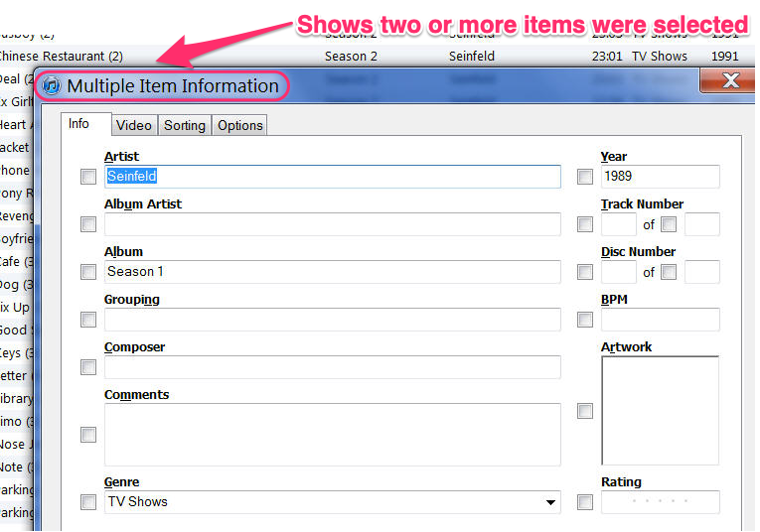The width and height of the screenshot is (760, 532).
Task: Click the Disc Number total field
Action: point(701,272)
